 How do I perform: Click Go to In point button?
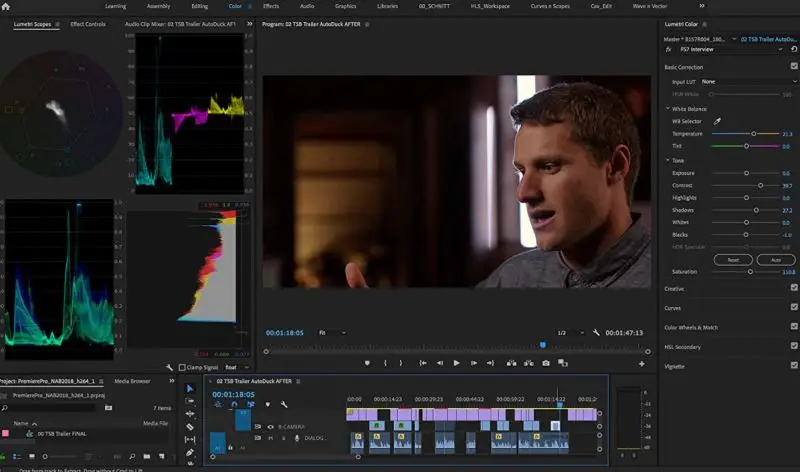422,363
